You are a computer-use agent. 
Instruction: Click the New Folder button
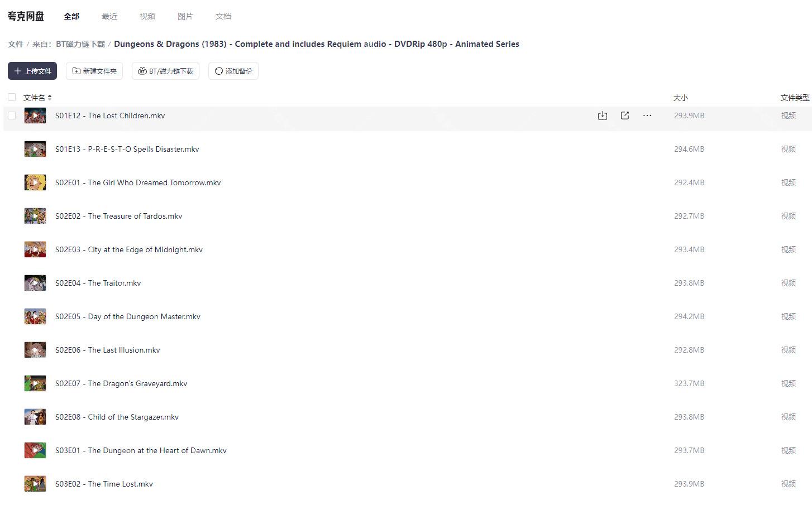[x=94, y=71]
